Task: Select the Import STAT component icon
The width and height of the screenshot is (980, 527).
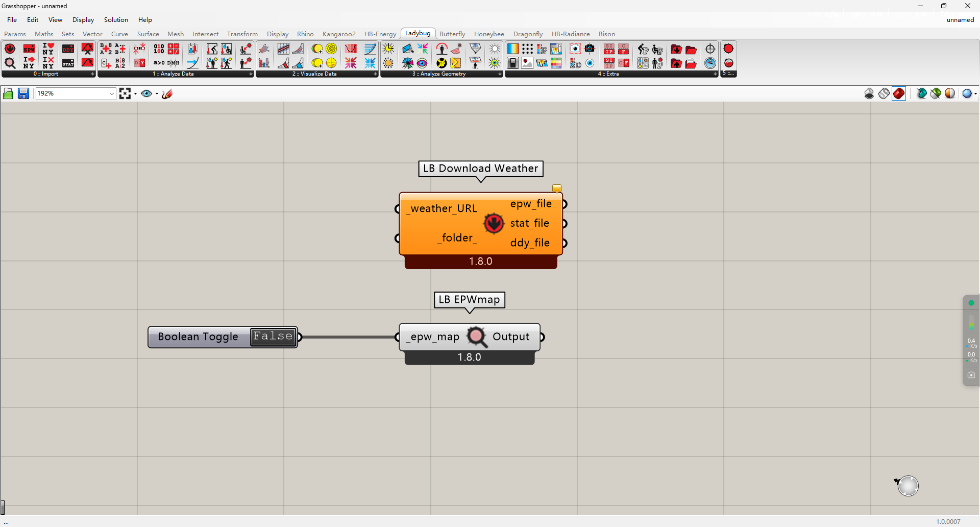Action: tap(68, 63)
